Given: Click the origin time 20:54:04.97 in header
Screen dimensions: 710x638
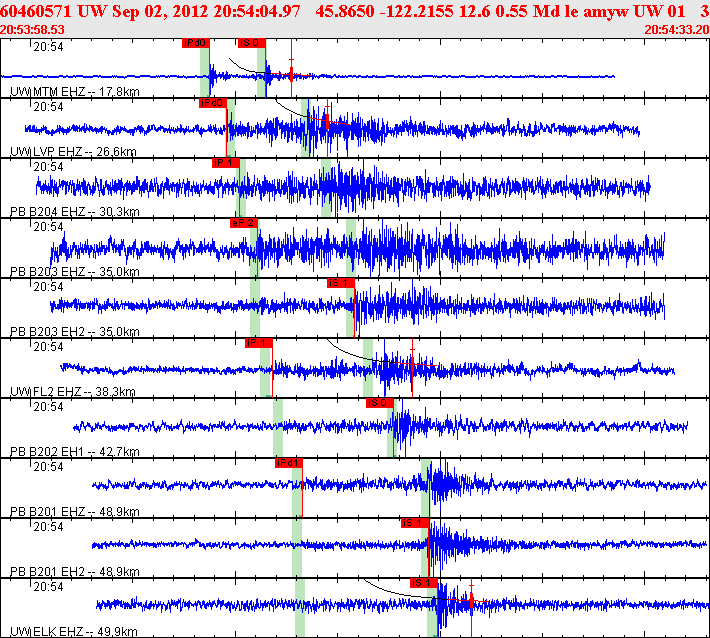Looking at the screenshot, I should pos(257,11).
